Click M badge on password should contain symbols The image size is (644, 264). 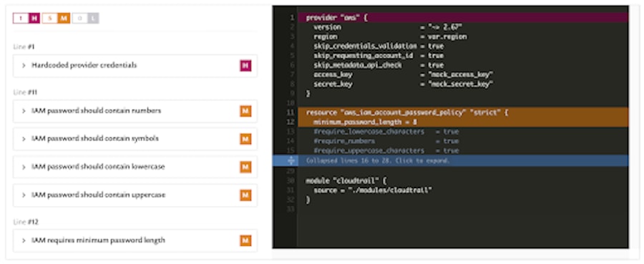pos(245,140)
